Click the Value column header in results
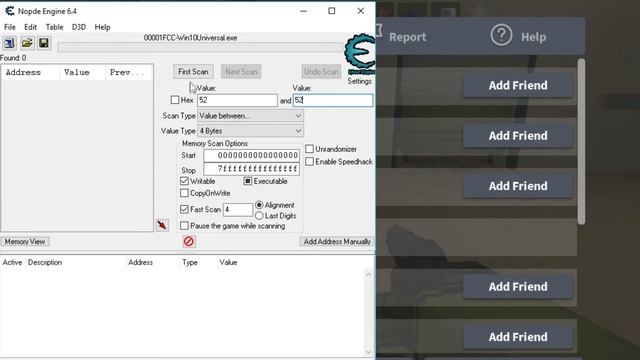Screen dimensions: 640x360 click(83, 72)
